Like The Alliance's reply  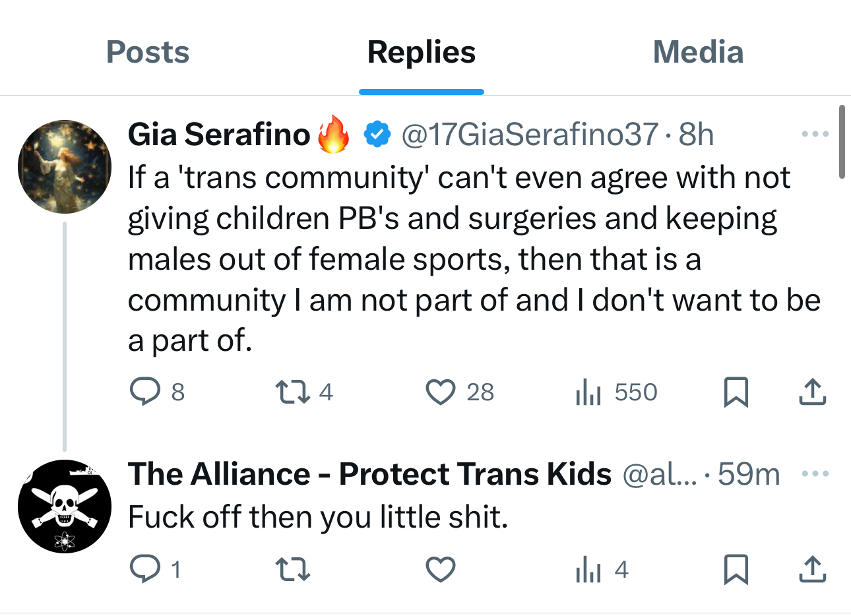coord(440,569)
